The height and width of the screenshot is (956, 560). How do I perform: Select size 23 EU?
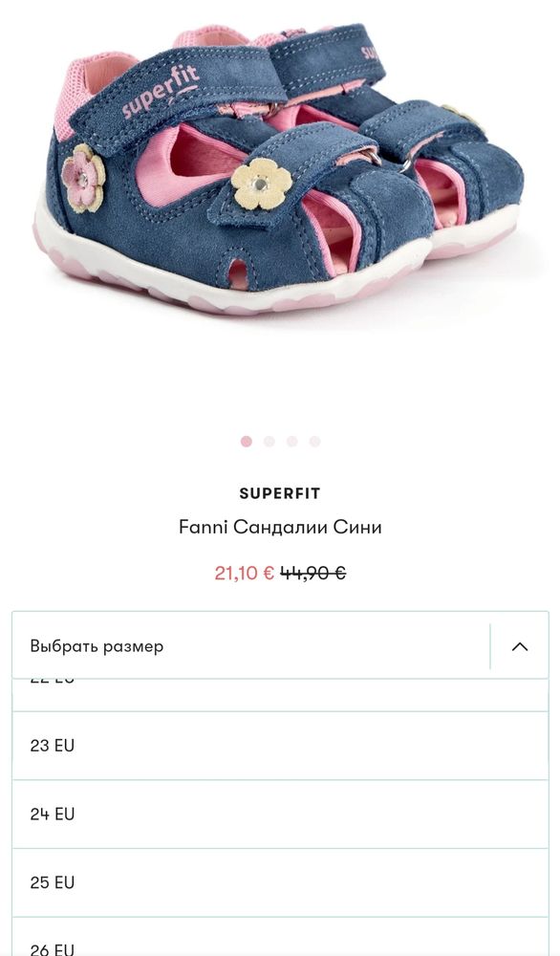pos(280,746)
